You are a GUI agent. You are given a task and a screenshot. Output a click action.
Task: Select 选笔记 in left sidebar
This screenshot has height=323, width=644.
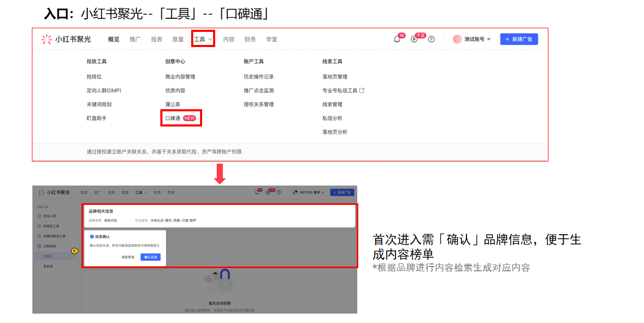click(55, 256)
